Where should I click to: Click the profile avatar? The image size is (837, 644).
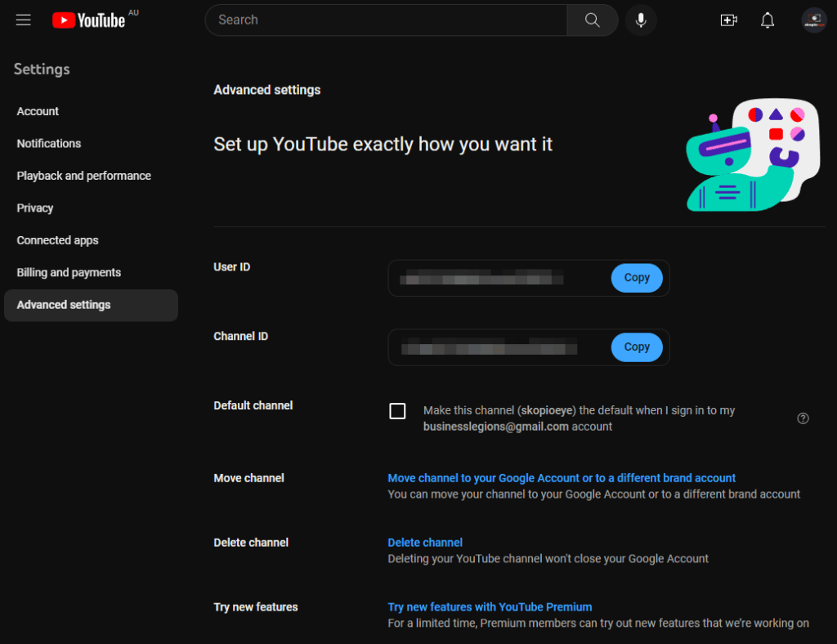[814, 20]
